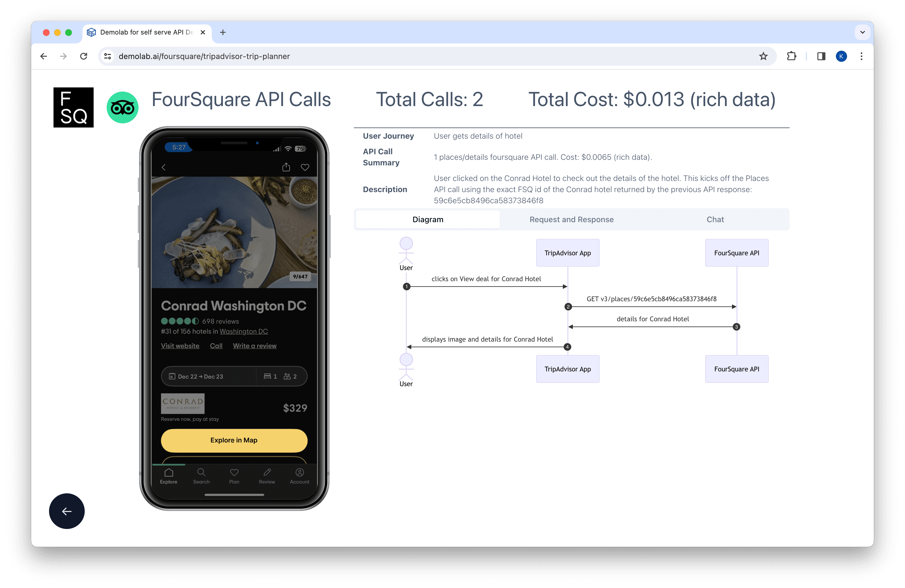
Task: Tap the Write a review link
Action: 254,346
